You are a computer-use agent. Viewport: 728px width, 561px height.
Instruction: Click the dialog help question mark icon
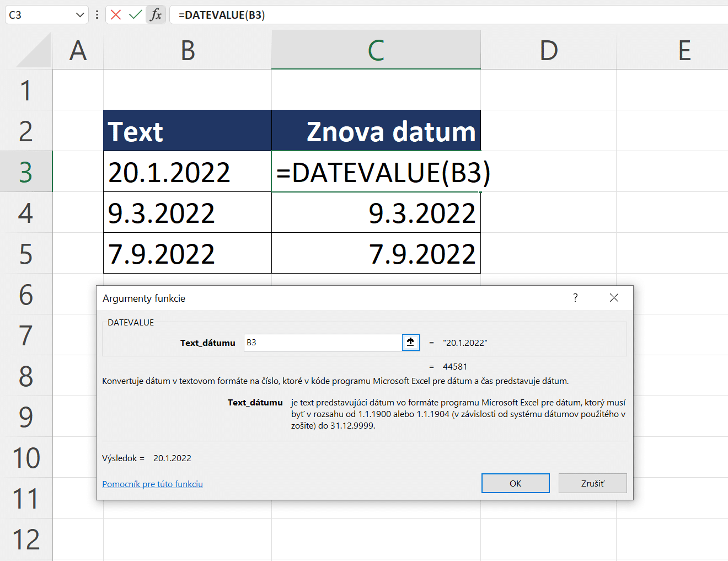(575, 298)
